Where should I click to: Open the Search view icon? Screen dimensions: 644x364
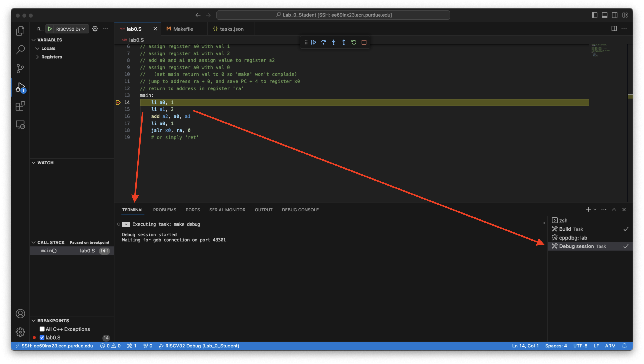tap(20, 50)
